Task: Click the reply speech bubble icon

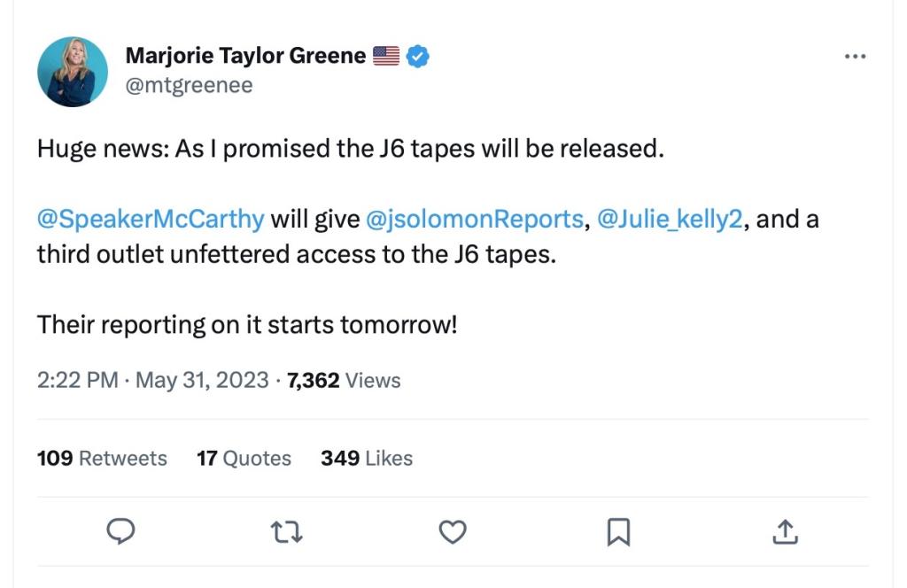Action: 120,531
